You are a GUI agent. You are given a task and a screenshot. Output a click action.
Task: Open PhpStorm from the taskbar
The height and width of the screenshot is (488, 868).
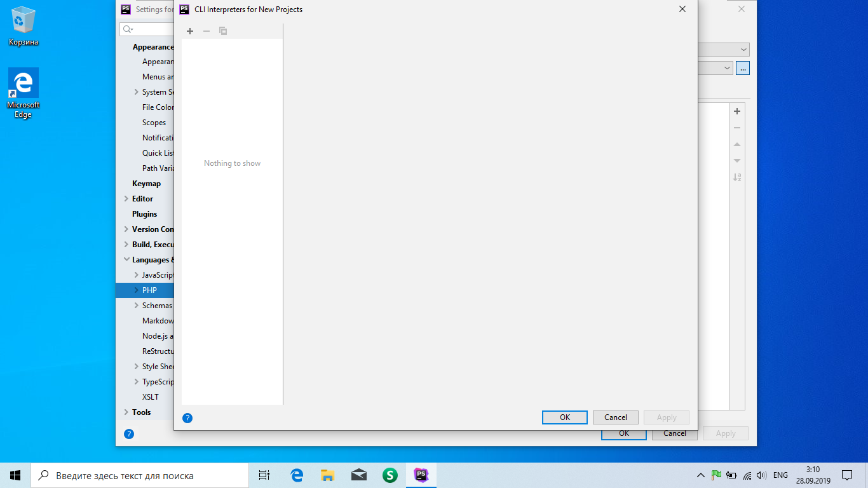(421, 475)
